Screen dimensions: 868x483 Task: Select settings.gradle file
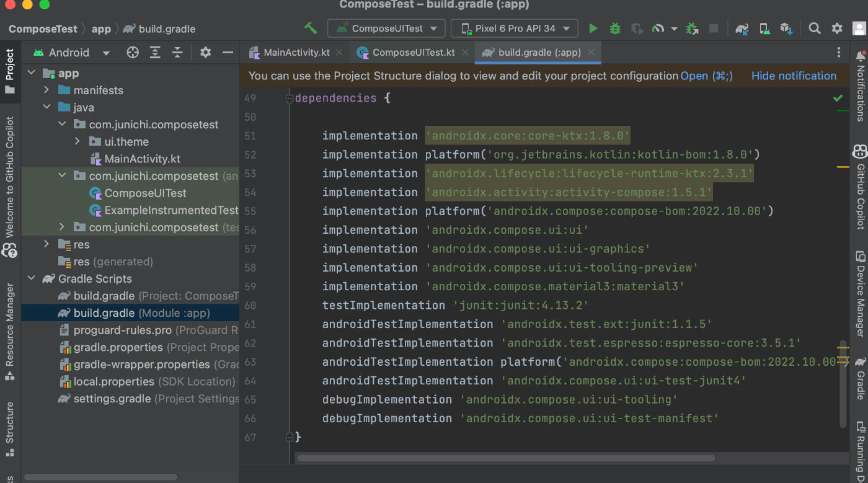(148, 399)
